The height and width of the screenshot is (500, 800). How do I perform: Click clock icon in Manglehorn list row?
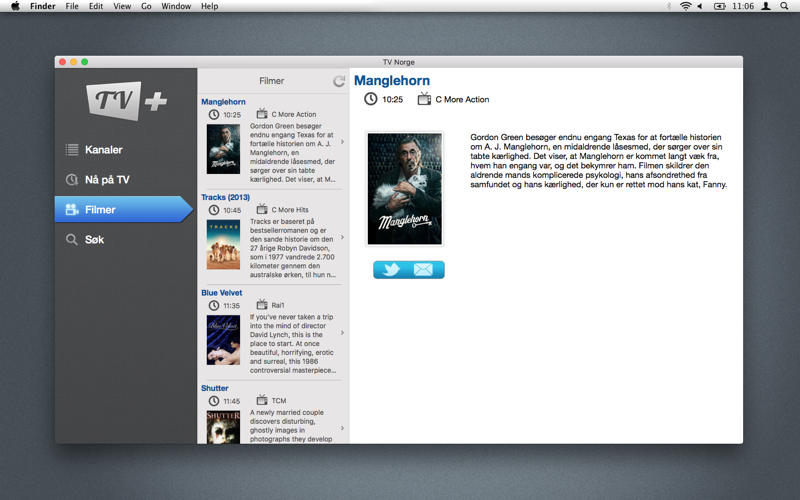(214, 114)
